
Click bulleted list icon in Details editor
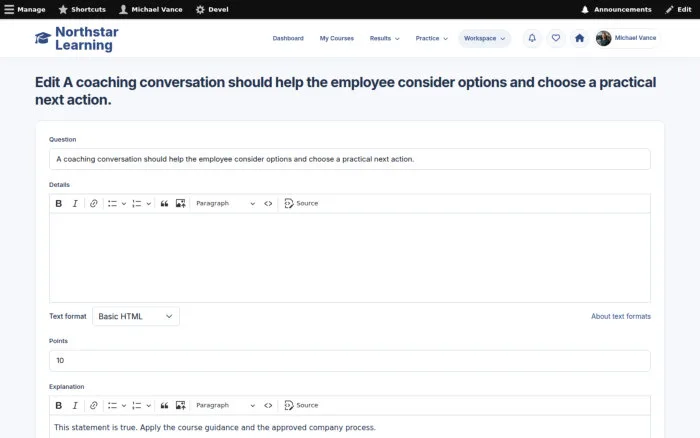[x=112, y=204]
